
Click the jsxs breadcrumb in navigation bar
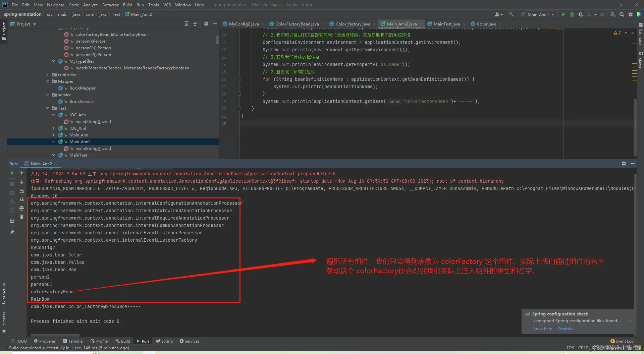tap(103, 14)
